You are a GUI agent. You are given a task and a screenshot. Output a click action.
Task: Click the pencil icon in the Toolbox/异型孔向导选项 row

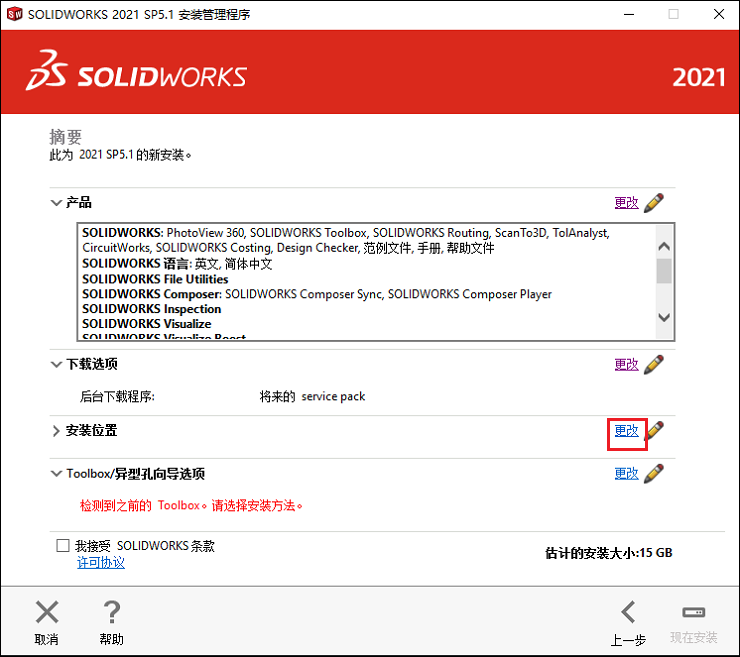(654, 473)
